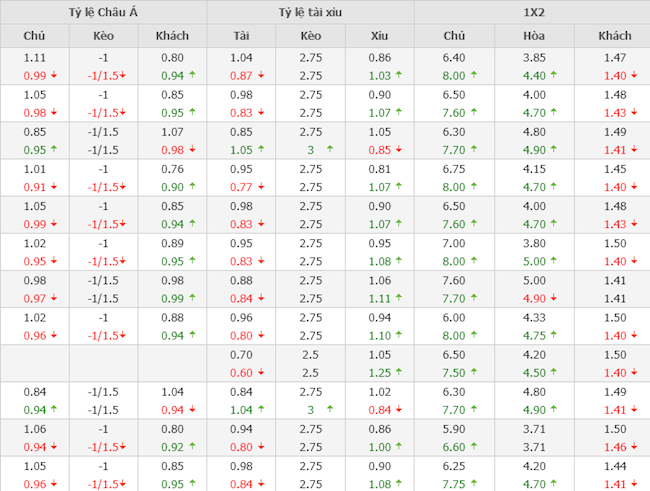
Task: Click the Xỉu column header
Action: 378,36
